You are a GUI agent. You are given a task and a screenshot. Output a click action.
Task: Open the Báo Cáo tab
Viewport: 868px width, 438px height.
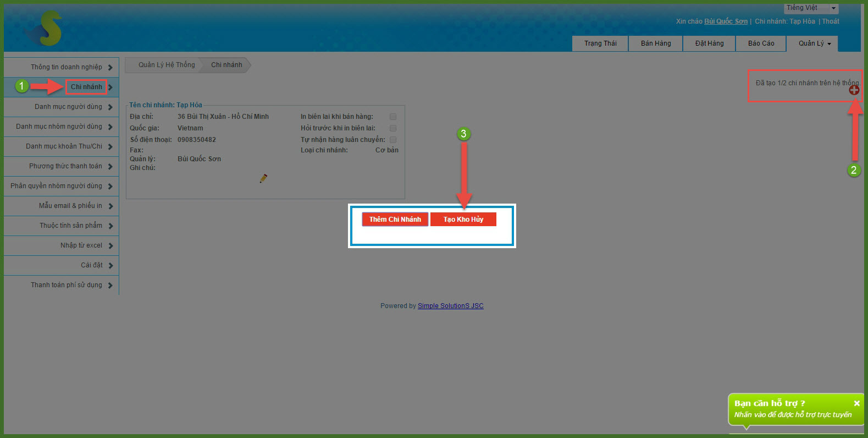(761, 43)
